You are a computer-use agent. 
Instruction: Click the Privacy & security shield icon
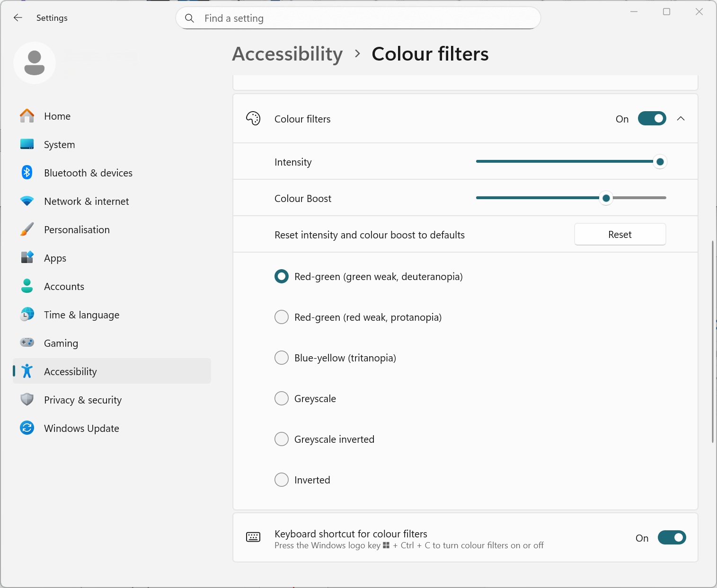[27, 400]
